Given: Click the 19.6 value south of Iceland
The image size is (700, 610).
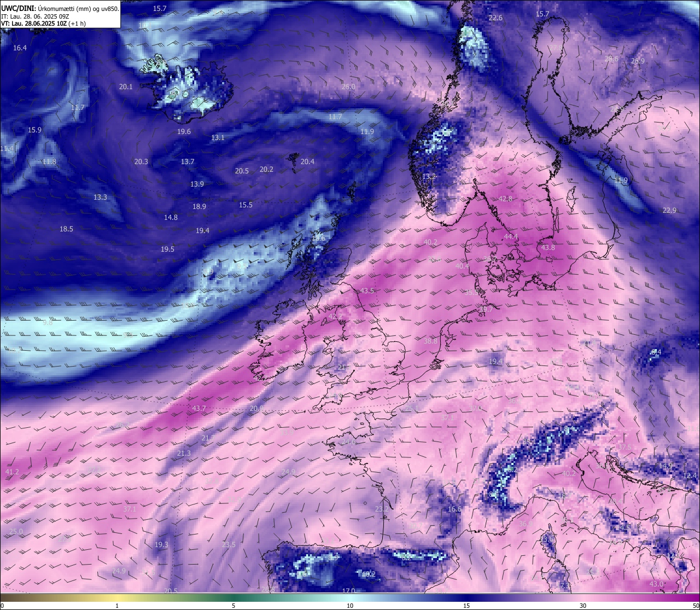Looking at the screenshot, I should point(184,132).
